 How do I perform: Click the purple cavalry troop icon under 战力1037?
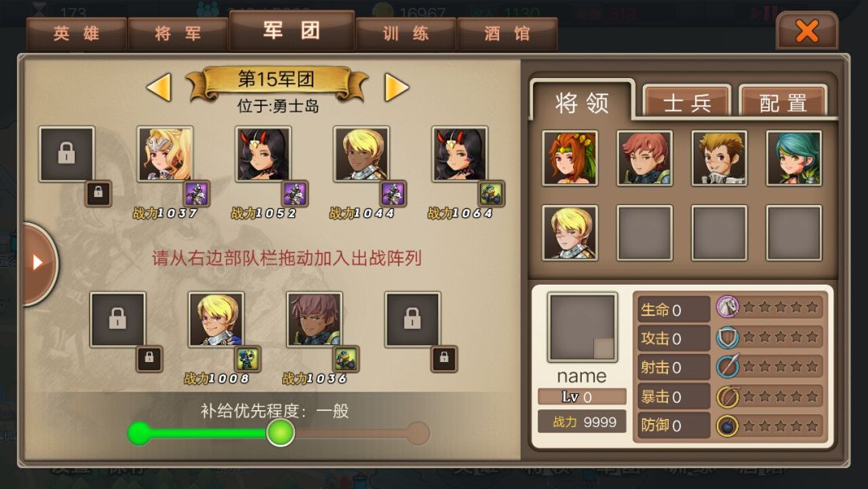pos(197,194)
